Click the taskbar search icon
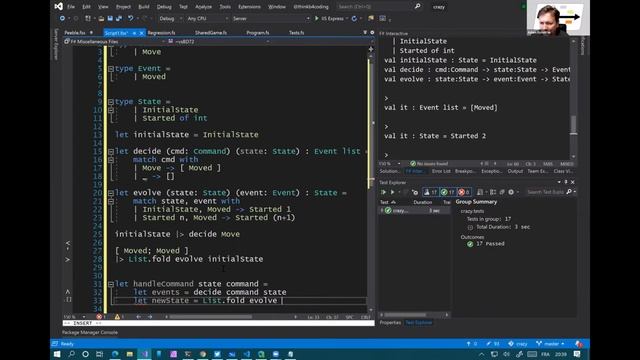Viewport: 640px width, 360px height. coord(71,354)
